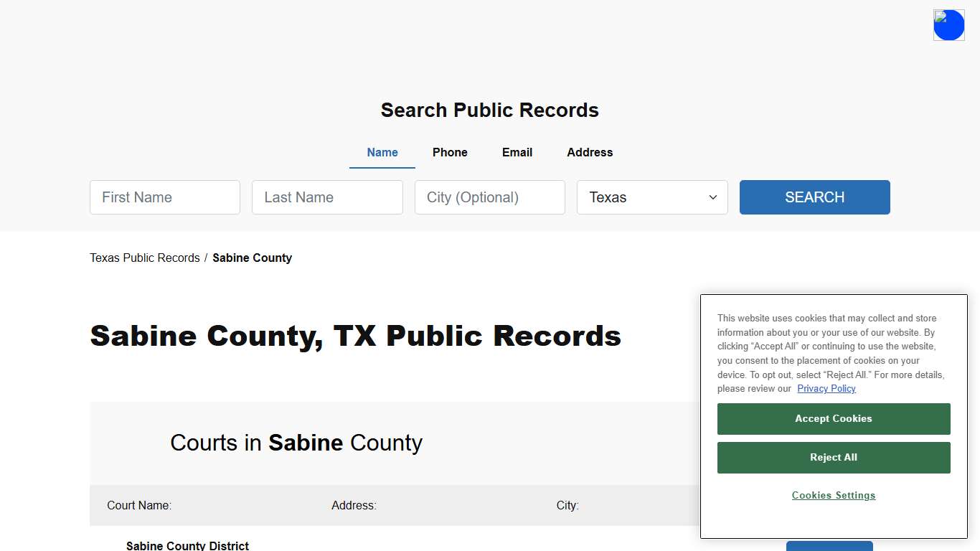
Task: Switch to the Email search tab
Action: tap(517, 152)
